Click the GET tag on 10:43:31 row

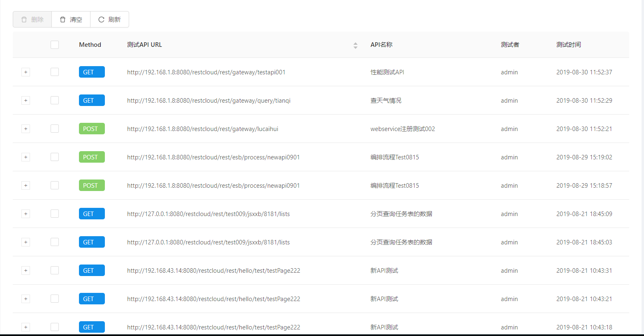pos(92,270)
